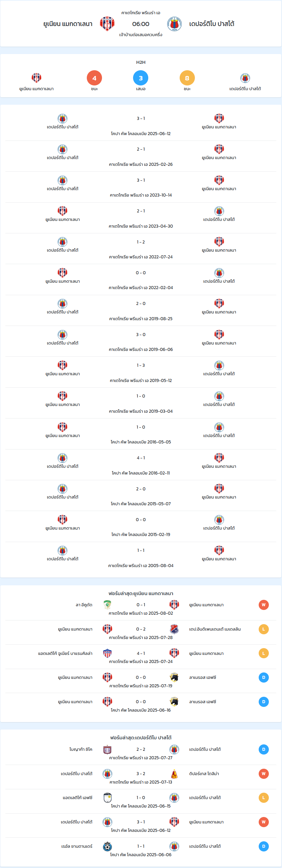This screenshot has width=282, height=868.
Task: Click the D badge for Boyaca Chico match
Action: pos(264,749)
